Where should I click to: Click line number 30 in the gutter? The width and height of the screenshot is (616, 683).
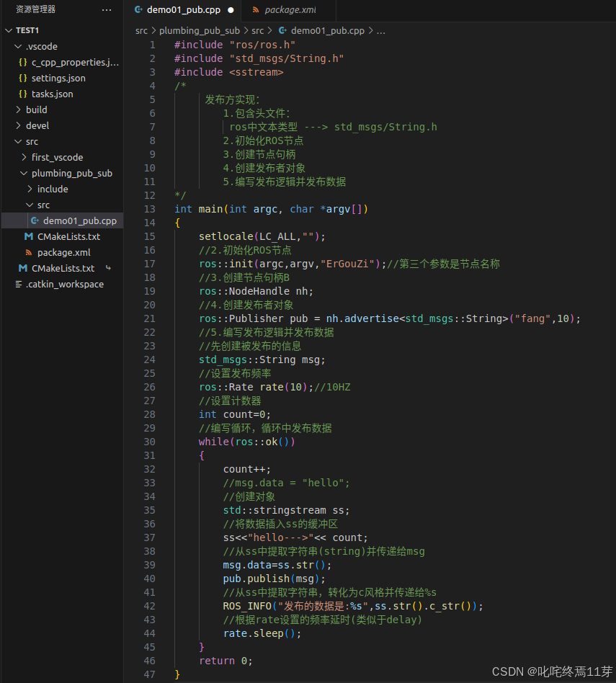pos(149,442)
